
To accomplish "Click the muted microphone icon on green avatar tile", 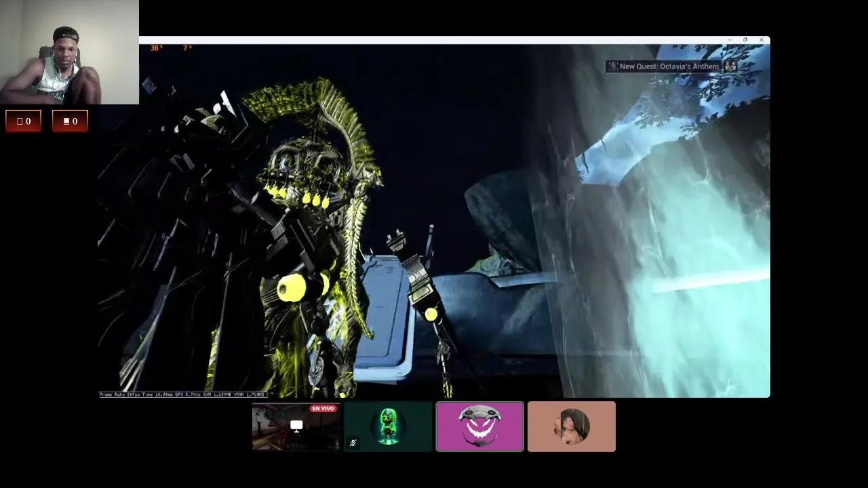I will click(353, 443).
